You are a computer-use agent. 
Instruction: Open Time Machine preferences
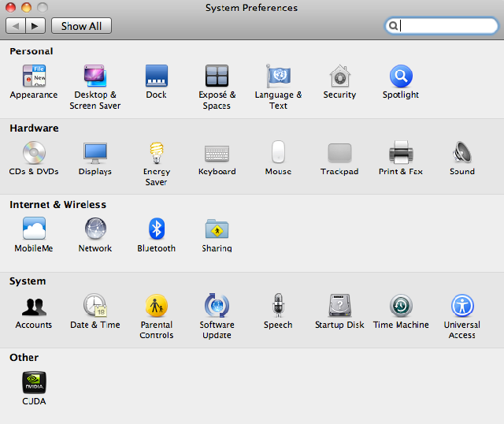pyautogui.click(x=401, y=307)
